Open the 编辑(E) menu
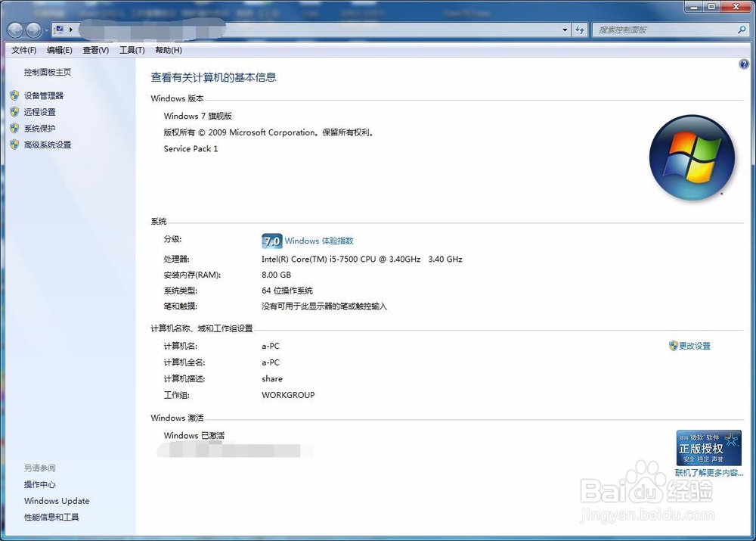 click(60, 50)
